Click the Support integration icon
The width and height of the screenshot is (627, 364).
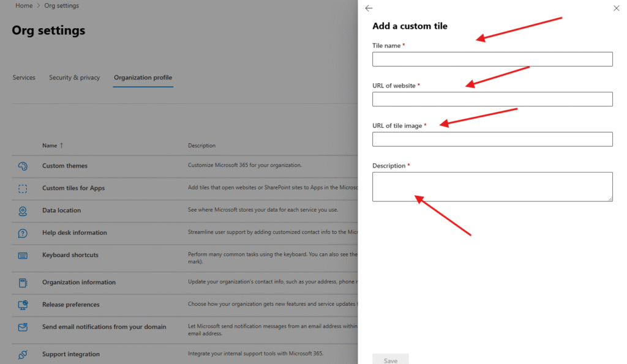[x=23, y=354]
